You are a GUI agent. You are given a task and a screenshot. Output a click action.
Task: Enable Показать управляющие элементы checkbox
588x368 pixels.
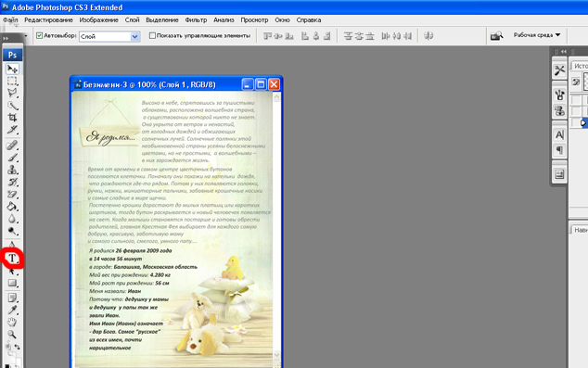tap(152, 35)
